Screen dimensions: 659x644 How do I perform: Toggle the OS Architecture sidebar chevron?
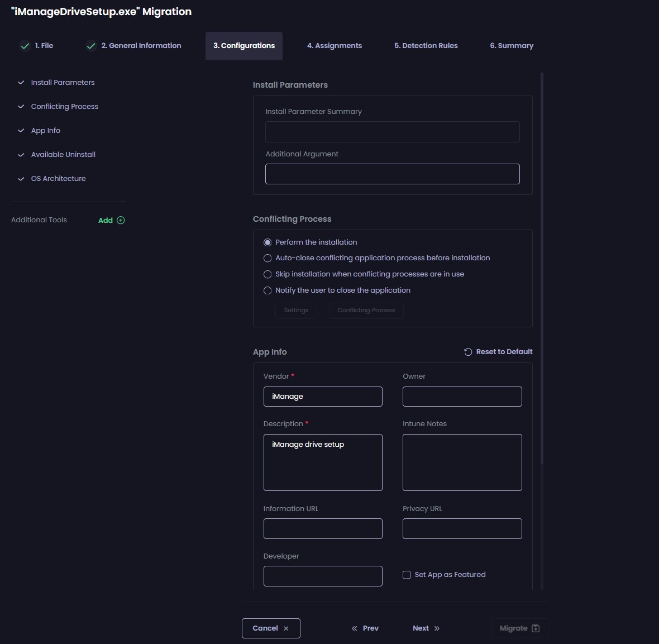click(x=21, y=179)
